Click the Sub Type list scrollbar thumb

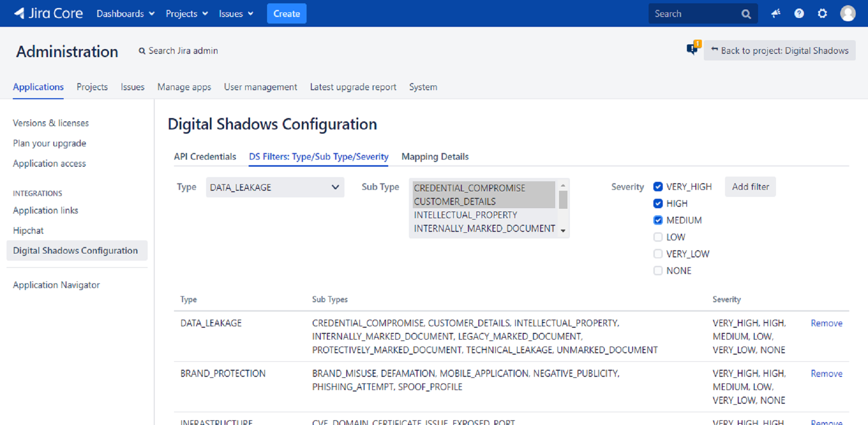pyautogui.click(x=563, y=200)
